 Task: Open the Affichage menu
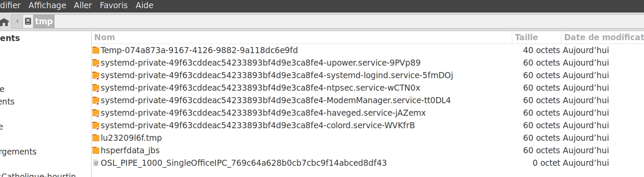pyautogui.click(x=47, y=6)
